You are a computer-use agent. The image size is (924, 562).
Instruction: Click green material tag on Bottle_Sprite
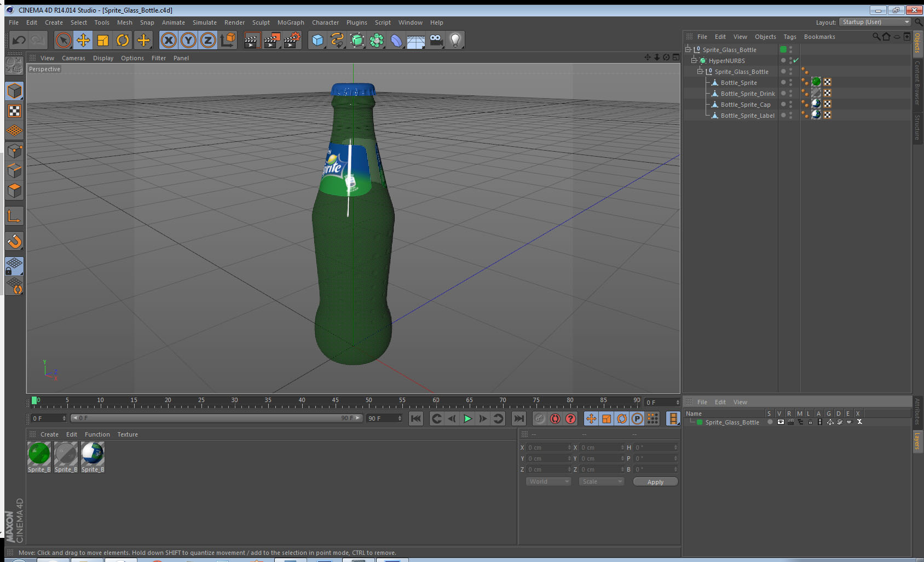pyautogui.click(x=816, y=82)
